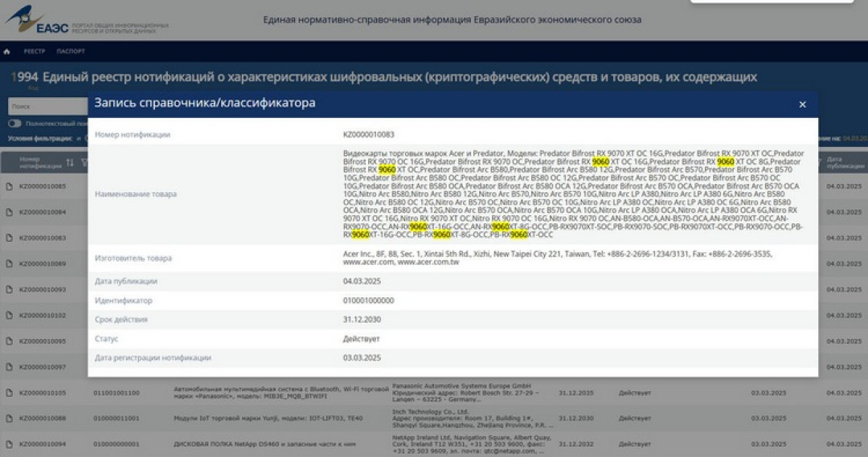Open document icon for KZ0000010089
This screenshot has height=457, width=868.
pos(10,264)
